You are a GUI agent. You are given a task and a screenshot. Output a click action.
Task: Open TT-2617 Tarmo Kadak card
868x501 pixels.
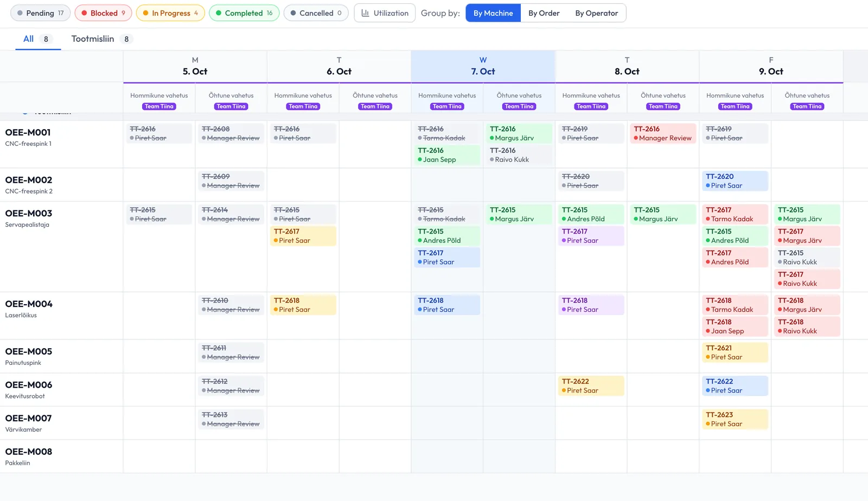[735, 214]
